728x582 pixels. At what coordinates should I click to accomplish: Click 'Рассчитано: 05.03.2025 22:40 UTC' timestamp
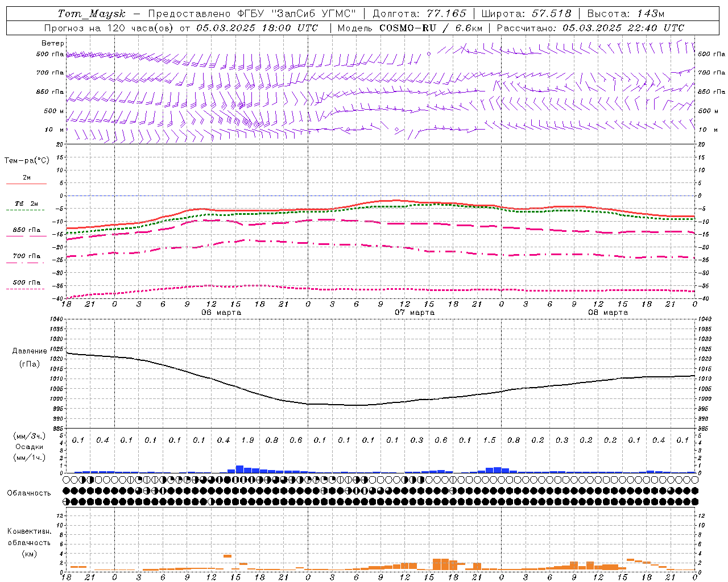tap(590, 28)
